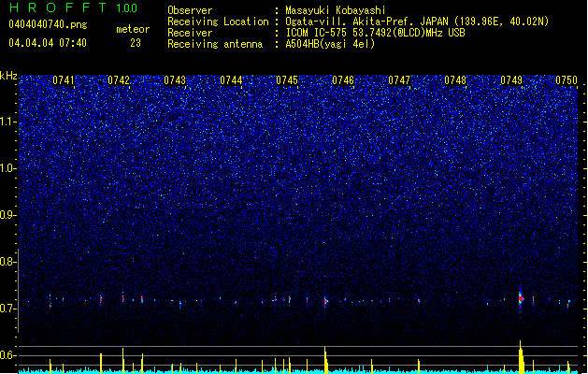
Task: Select the version number 1.00
Action: (x=126, y=8)
